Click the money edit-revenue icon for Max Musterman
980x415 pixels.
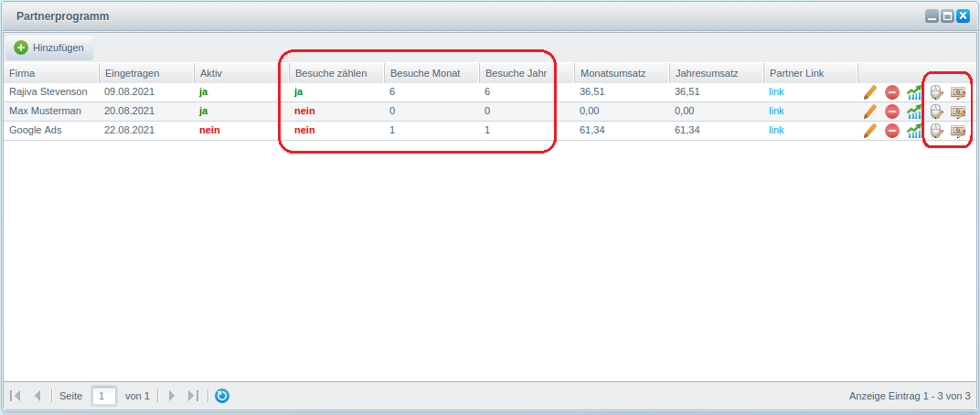click(958, 112)
